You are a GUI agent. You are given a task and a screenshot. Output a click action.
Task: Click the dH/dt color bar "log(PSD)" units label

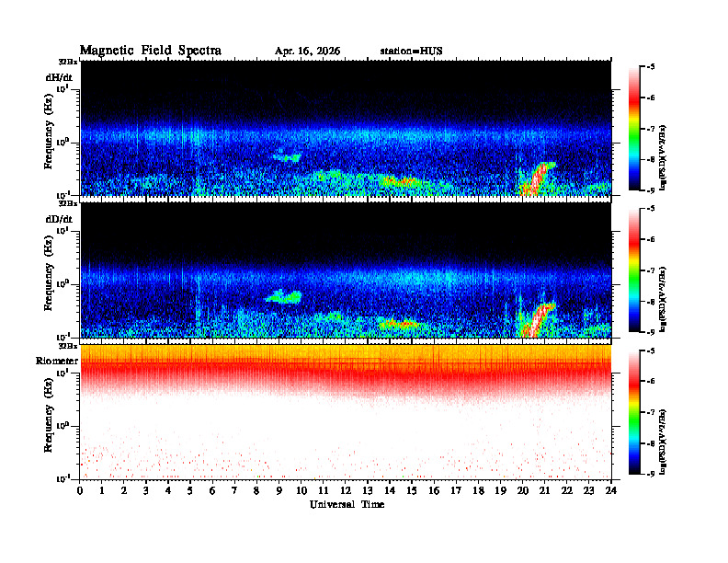[x=663, y=157]
